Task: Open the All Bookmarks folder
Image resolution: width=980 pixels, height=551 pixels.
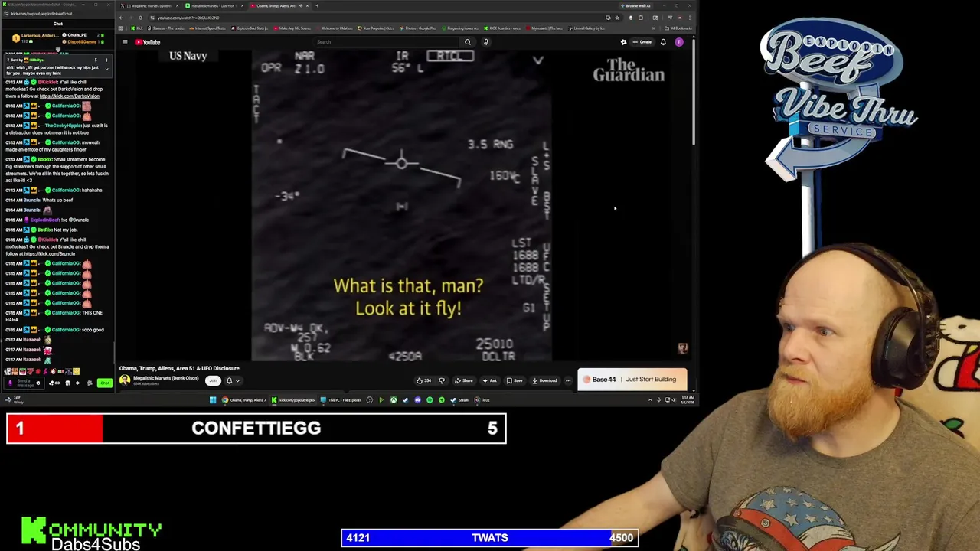Action: tap(678, 28)
